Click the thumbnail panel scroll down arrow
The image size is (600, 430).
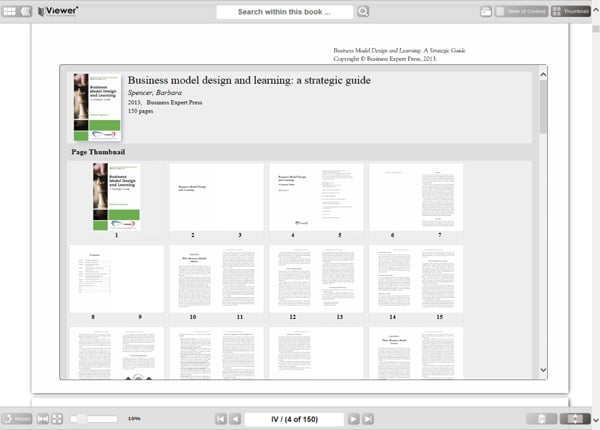[x=543, y=370]
